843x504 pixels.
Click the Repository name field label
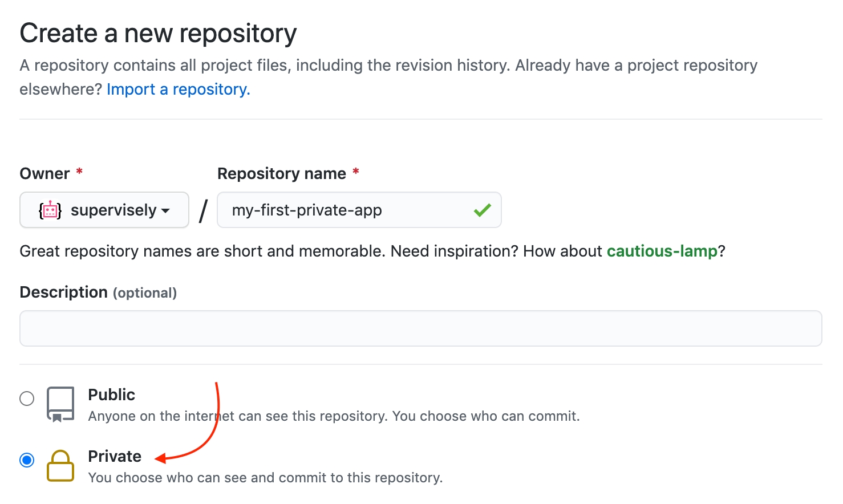coord(282,173)
